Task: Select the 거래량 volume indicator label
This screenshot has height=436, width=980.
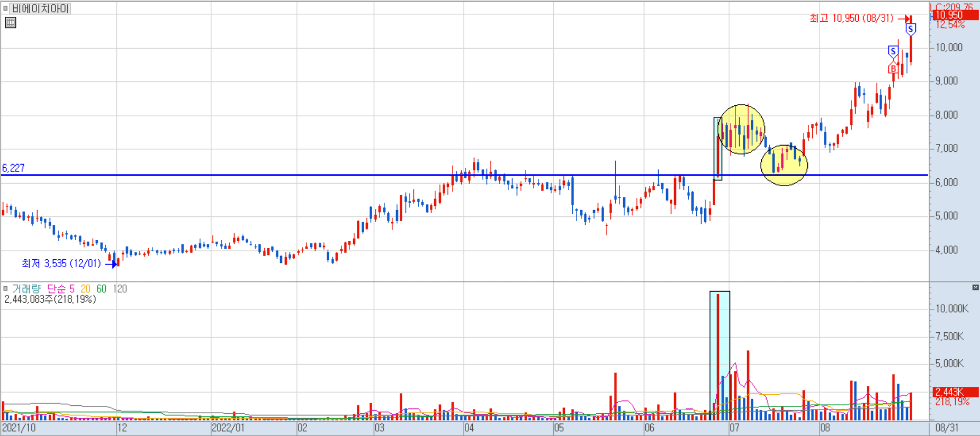Action: coord(26,289)
